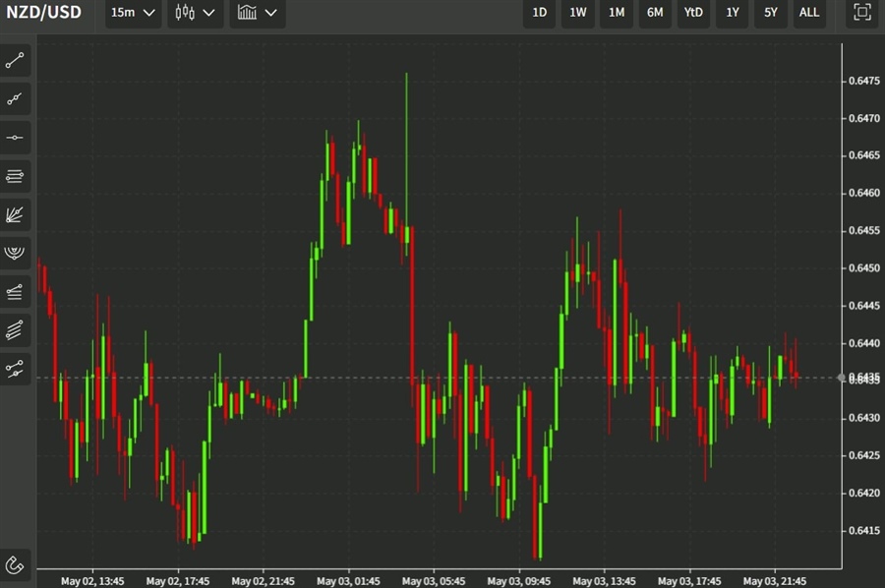Click the 0.6460 price axis label
Screen dimensions: 885x588
(x=864, y=193)
